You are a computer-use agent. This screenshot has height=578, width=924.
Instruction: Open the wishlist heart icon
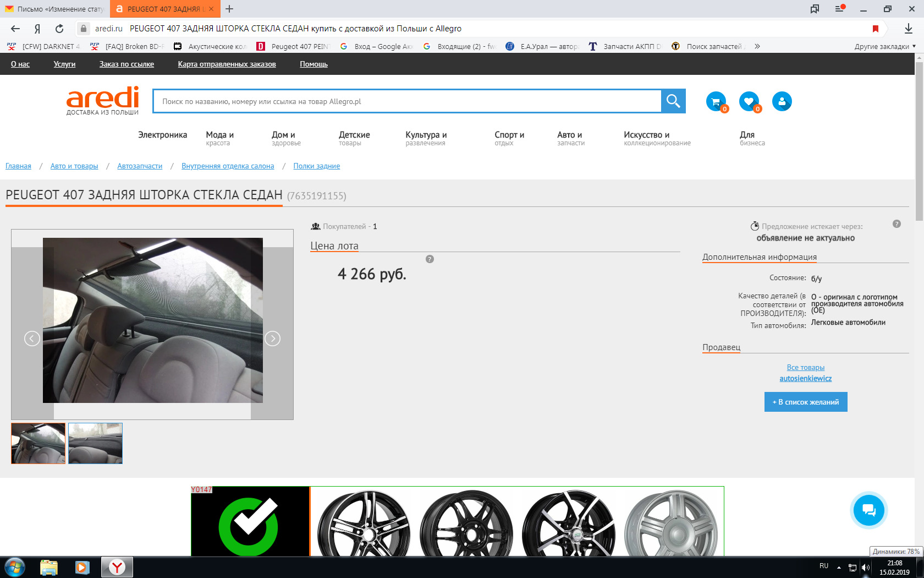749,101
